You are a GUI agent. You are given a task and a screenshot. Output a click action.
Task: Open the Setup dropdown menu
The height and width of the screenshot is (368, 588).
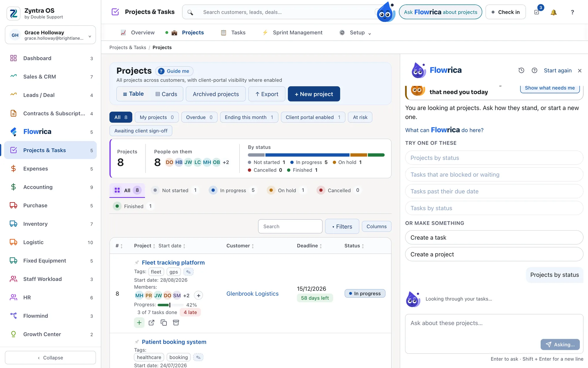355,33
